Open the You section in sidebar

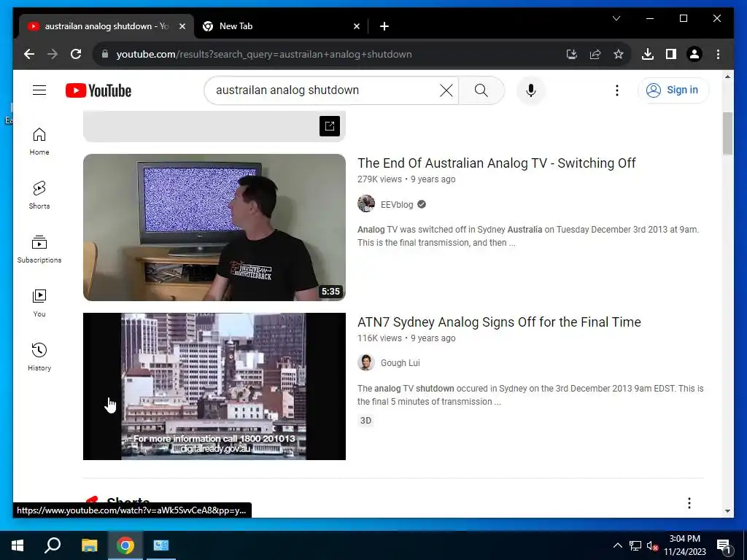point(39,303)
